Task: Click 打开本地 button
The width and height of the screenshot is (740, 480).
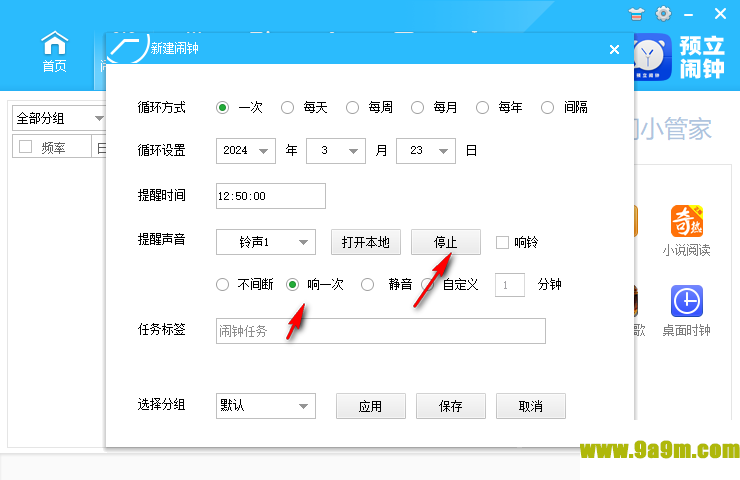Action: coord(366,242)
